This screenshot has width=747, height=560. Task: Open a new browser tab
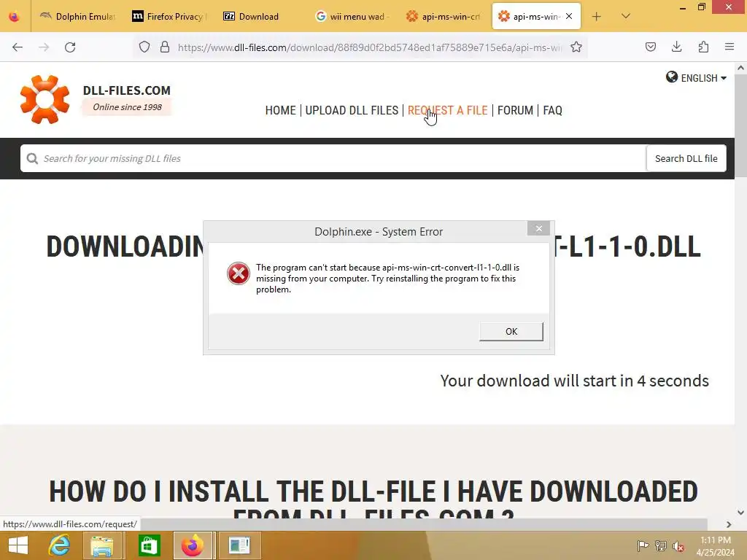[596, 17]
